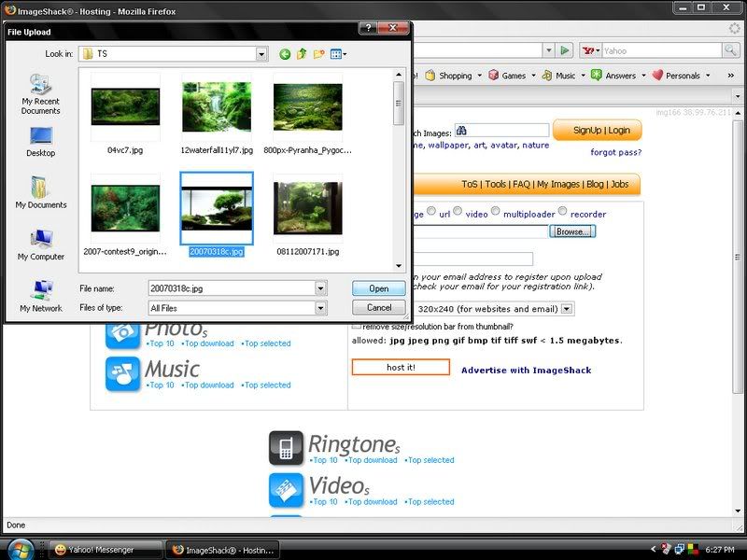Create a new folder in File Upload
Screen dimensions: 747x560
(318, 54)
